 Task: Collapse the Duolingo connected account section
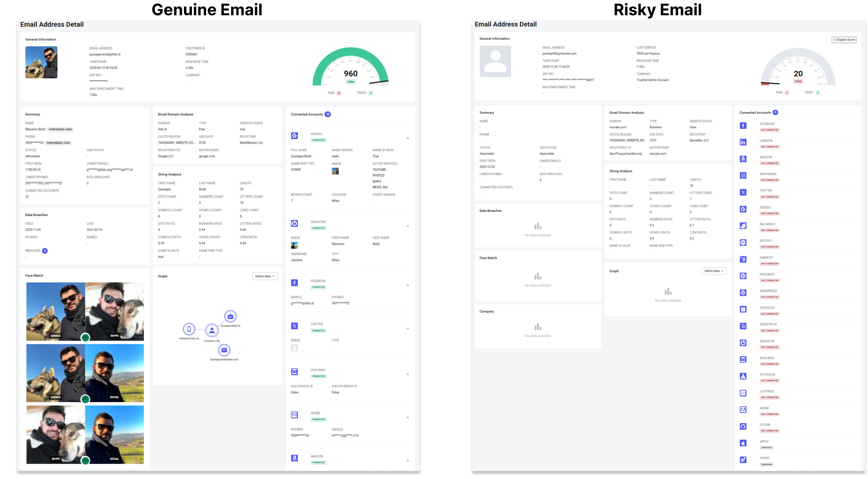click(x=408, y=374)
